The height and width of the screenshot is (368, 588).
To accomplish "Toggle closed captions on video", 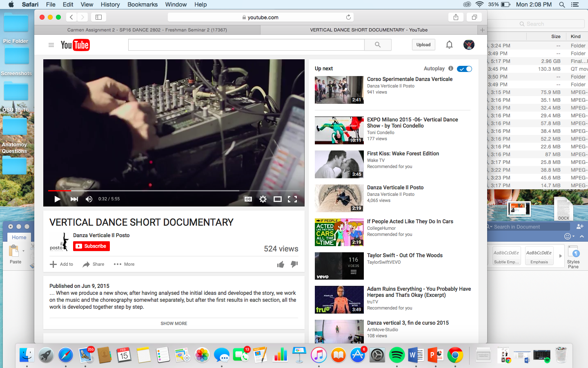I will point(248,199).
